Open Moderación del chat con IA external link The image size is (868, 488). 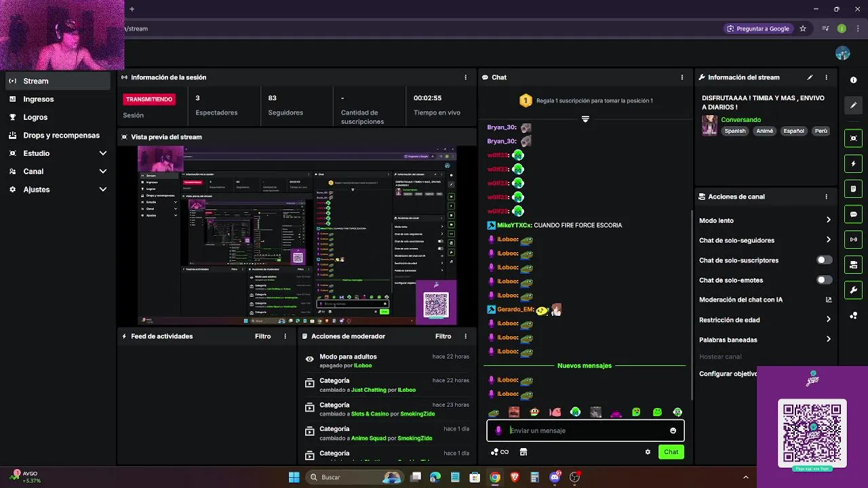coord(828,300)
